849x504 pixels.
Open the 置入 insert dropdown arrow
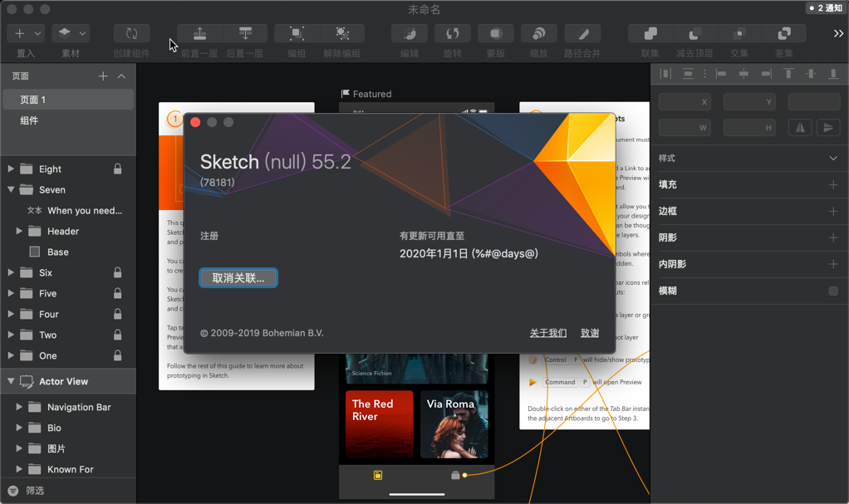37,33
